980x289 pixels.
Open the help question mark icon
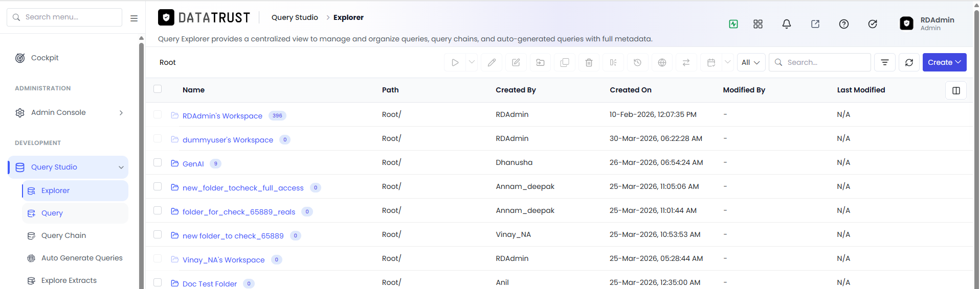pyautogui.click(x=844, y=24)
